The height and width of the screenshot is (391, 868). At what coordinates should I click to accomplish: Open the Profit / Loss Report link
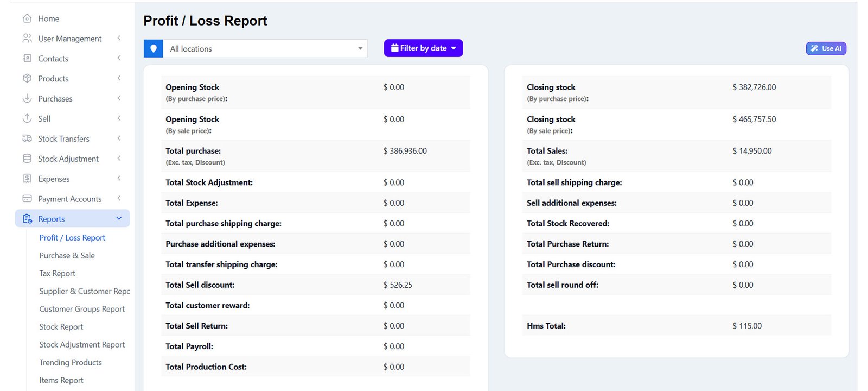tap(72, 238)
